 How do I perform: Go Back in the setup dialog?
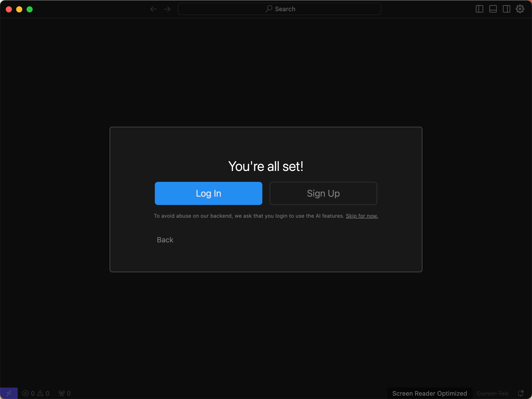(165, 240)
